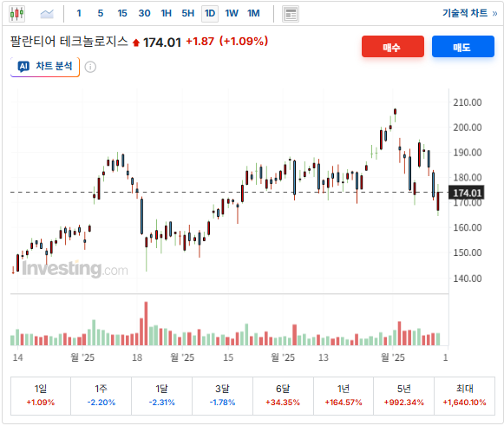Select the 최대 period cell
This screenshot has height=426, width=504.
tap(464, 396)
